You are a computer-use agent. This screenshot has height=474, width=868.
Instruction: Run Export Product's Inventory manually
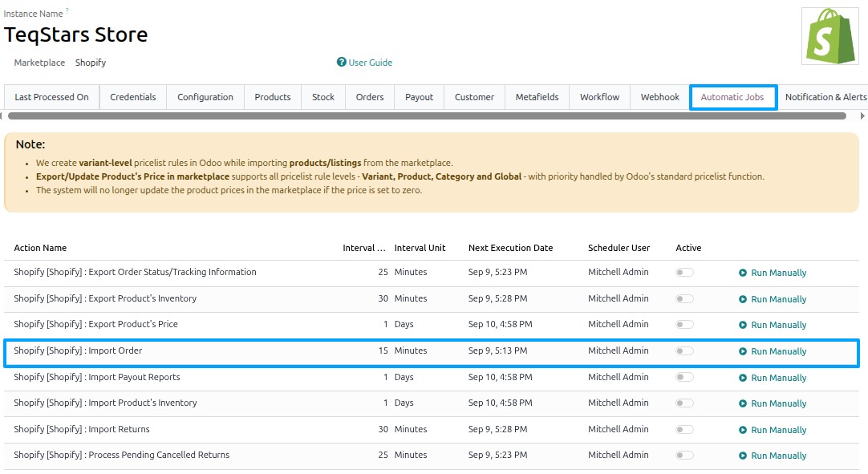773,299
